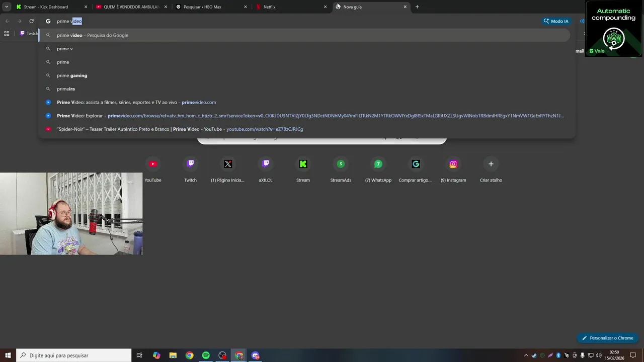The height and width of the screenshot is (362, 644).
Task: Open Bluetooth tray icon
Action: coord(558,355)
